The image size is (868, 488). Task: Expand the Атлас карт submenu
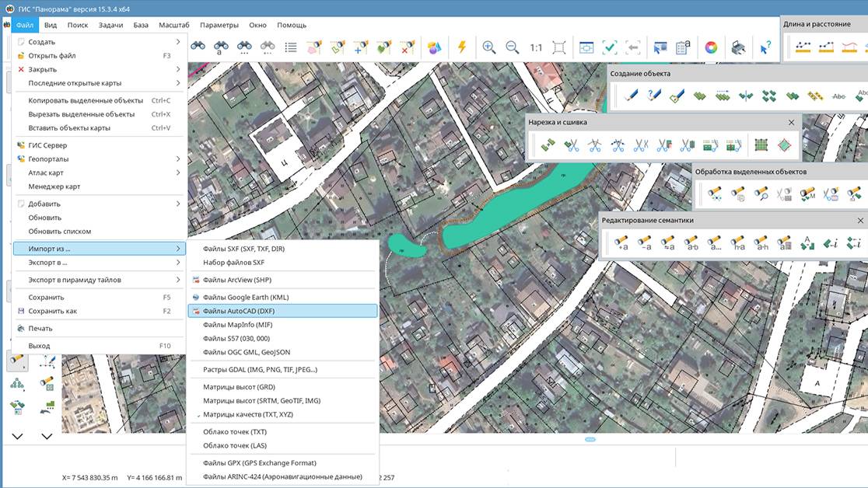pyautogui.click(x=99, y=173)
